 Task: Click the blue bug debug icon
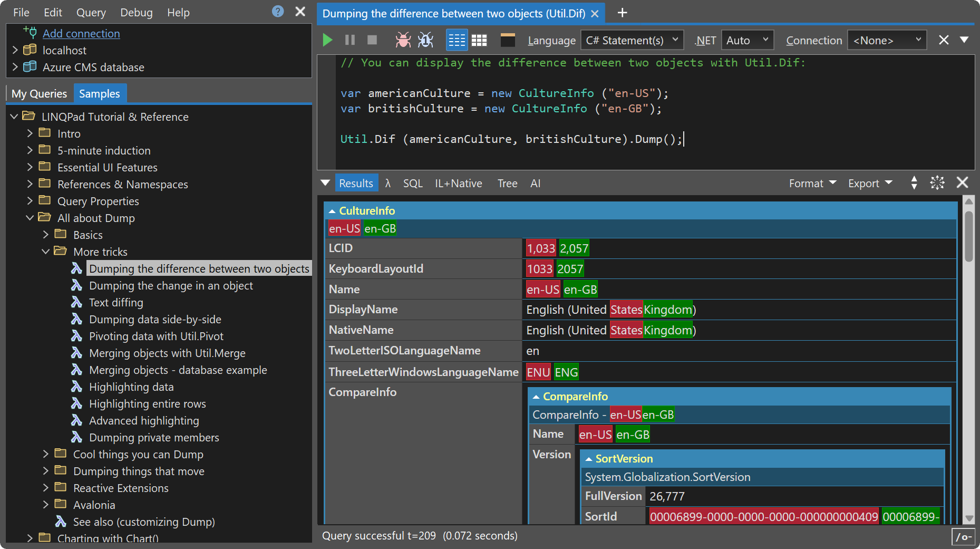[425, 40]
